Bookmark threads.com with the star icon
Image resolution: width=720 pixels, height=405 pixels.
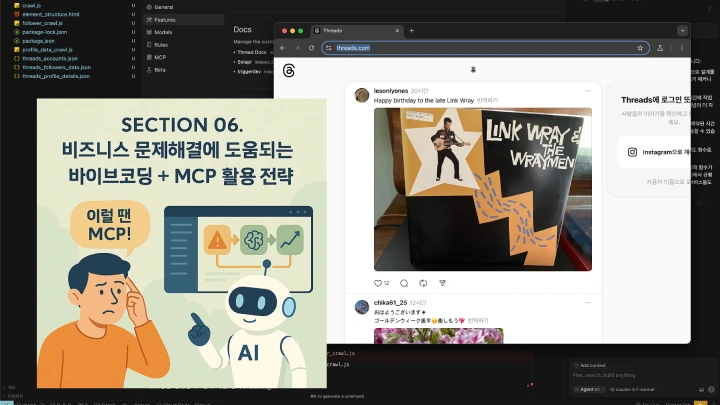640,48
